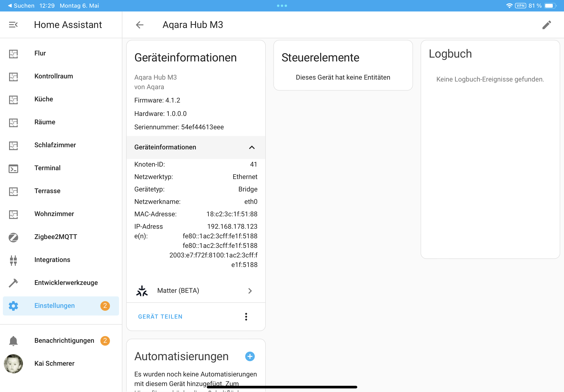The height and width of the screenshot is (392, 564).
Task: Select Einstellungen in the sidebar
Action: (54, 306)
